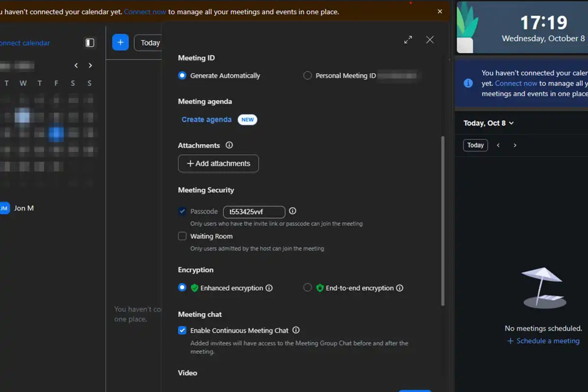Expand the scheduling dialog to full size

[408, 40]
